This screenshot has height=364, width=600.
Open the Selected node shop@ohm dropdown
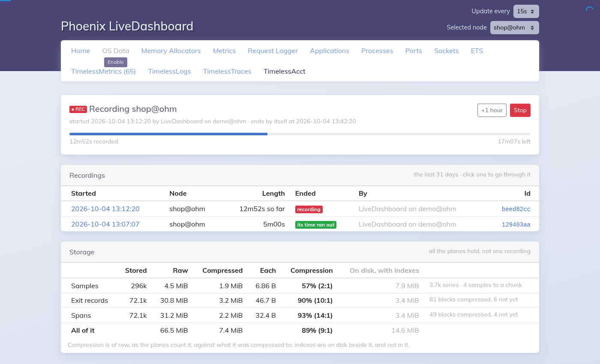click(515, 27)
